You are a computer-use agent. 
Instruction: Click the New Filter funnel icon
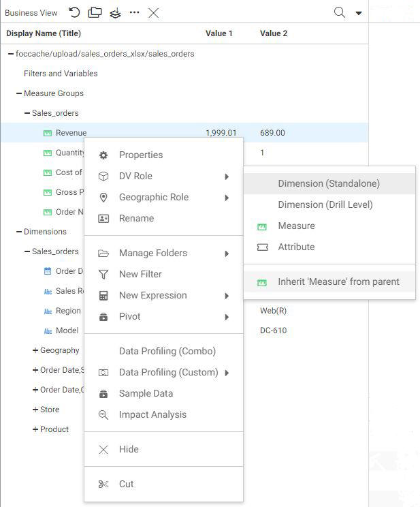point(103,274)
